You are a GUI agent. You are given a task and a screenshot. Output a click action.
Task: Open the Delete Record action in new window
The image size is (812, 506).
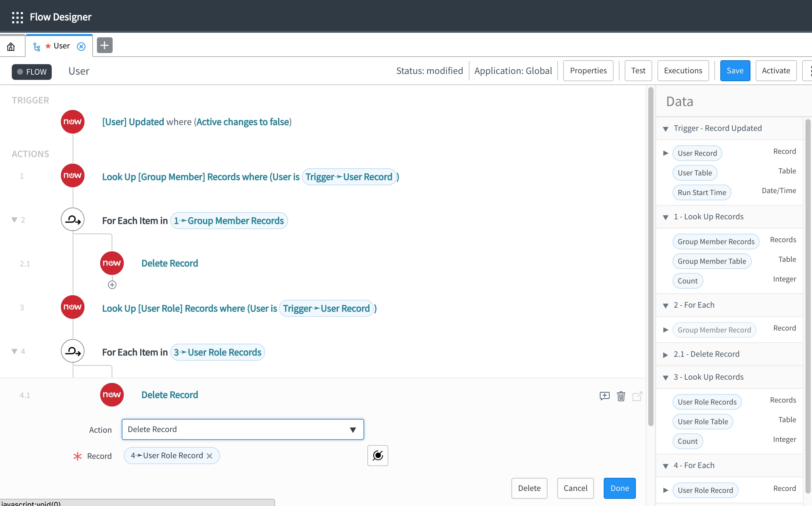click(637, 396)
